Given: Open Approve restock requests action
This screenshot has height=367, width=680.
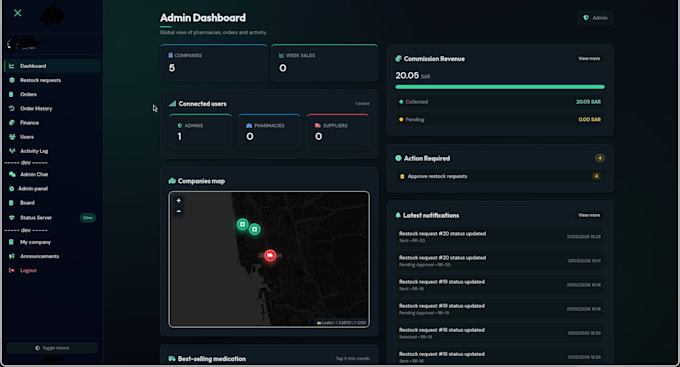Looking at the screenshot, I should click(500, 176).
